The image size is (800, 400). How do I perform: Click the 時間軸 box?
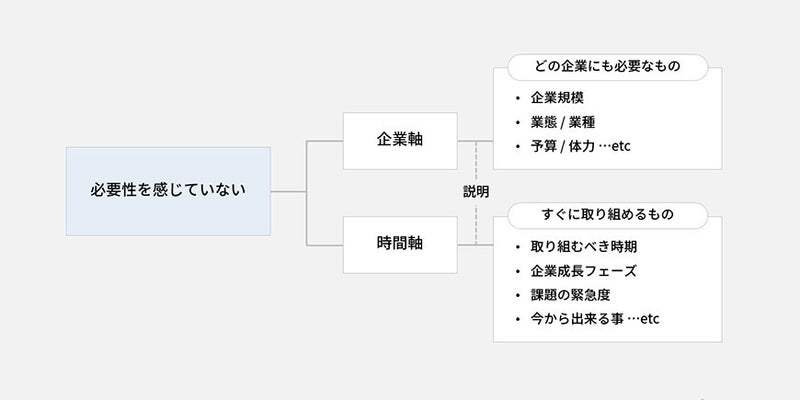click(x=400, y=244)
